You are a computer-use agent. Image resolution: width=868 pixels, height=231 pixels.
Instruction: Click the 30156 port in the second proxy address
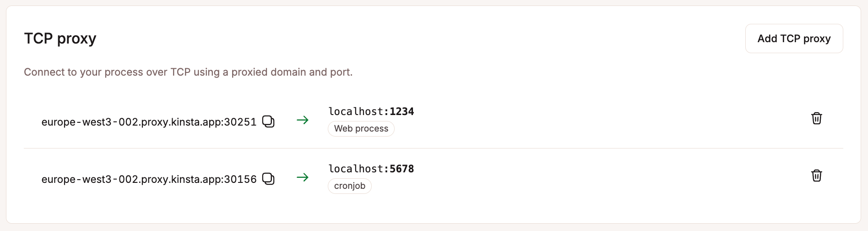240,179
